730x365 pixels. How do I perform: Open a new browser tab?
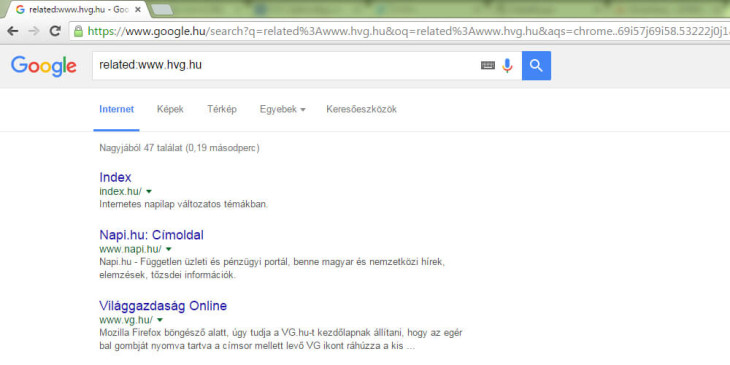click(x=162, y=10)
